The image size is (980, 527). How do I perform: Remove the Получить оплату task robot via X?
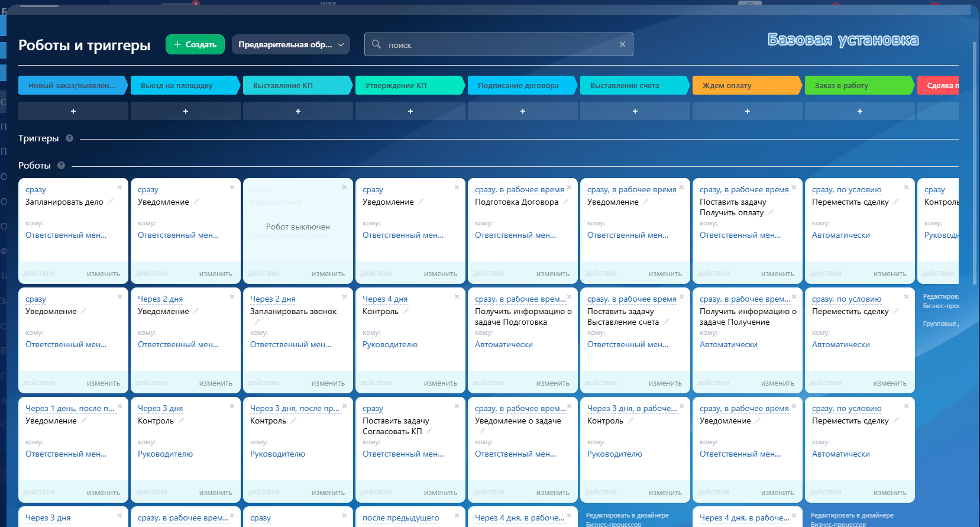[794, 187]
